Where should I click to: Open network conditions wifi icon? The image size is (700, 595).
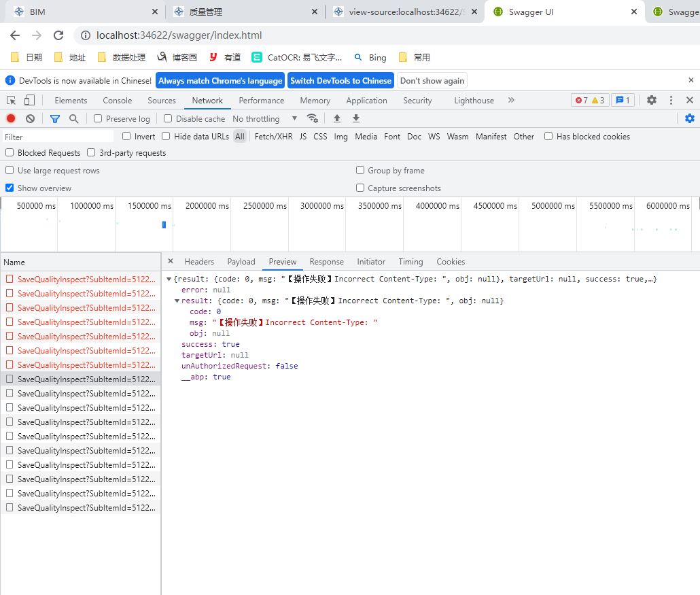(312, 118)
